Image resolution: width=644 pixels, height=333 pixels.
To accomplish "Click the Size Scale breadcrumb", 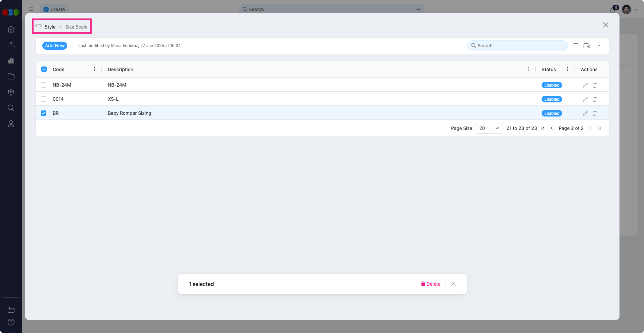I will [x=76, y=27].
